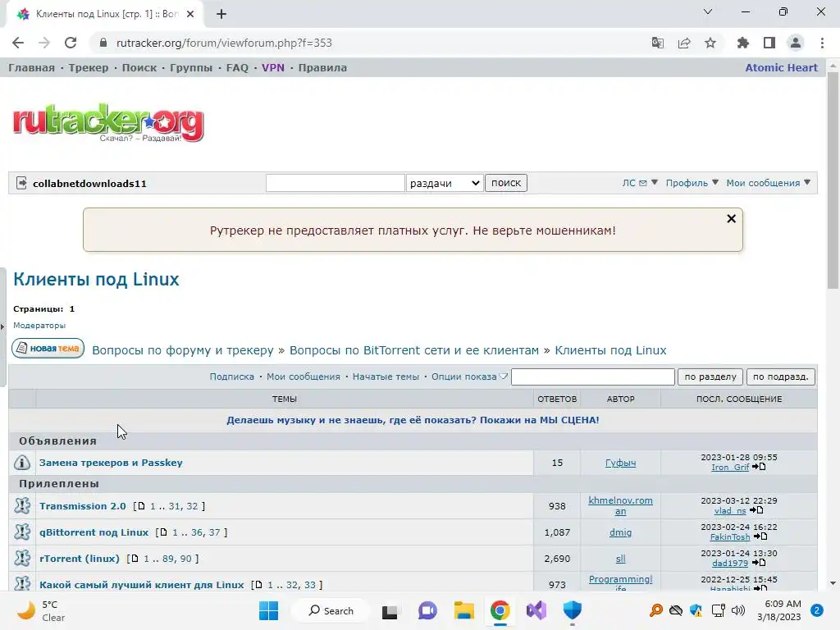Click the main tracker search input field
The image size is (840, 630).
(336, 183)
